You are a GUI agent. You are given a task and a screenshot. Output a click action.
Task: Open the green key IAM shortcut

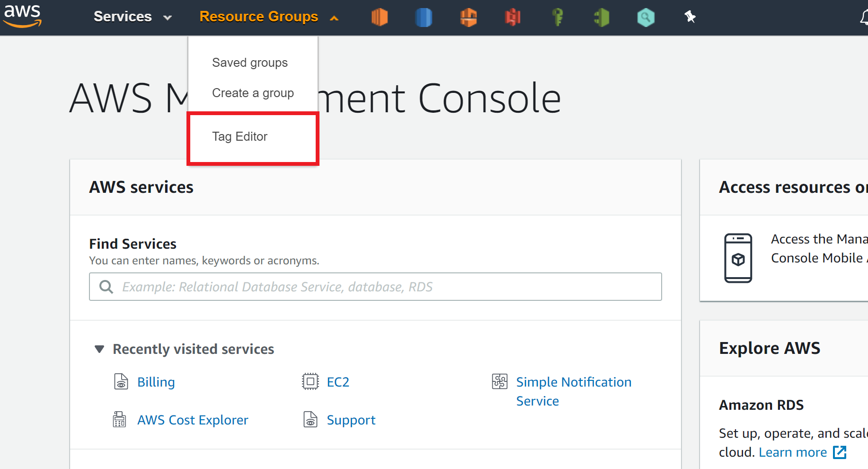[558, 18]
